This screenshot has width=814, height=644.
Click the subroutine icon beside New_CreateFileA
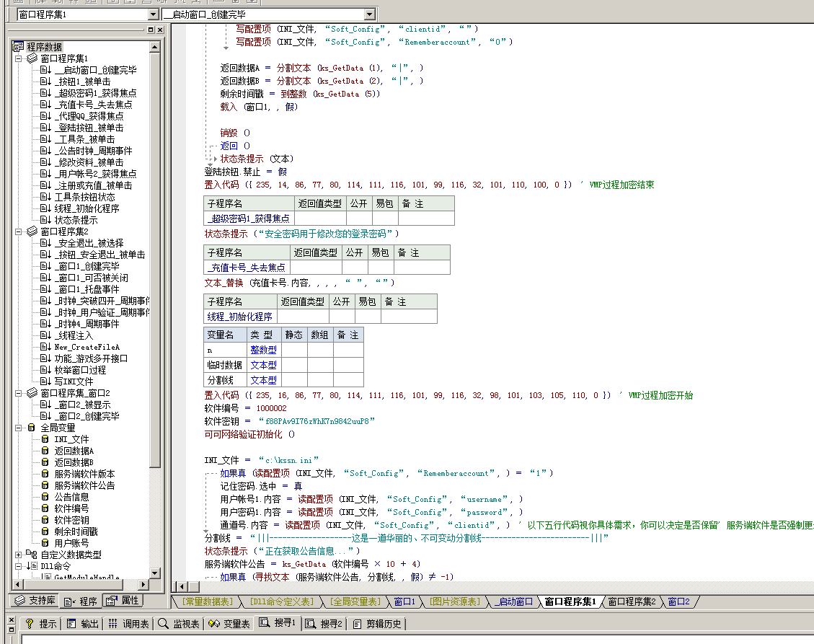pyautogui.click(x=45, y=346)
